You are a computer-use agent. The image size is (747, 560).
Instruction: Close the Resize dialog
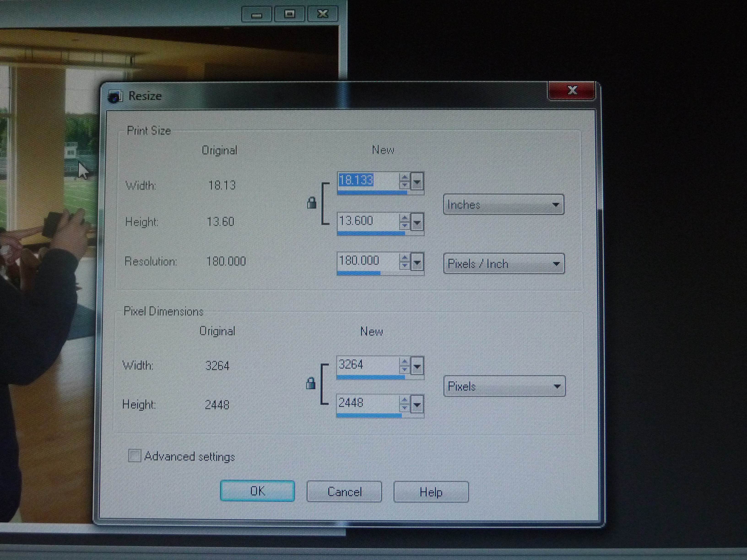click(572, 90)
